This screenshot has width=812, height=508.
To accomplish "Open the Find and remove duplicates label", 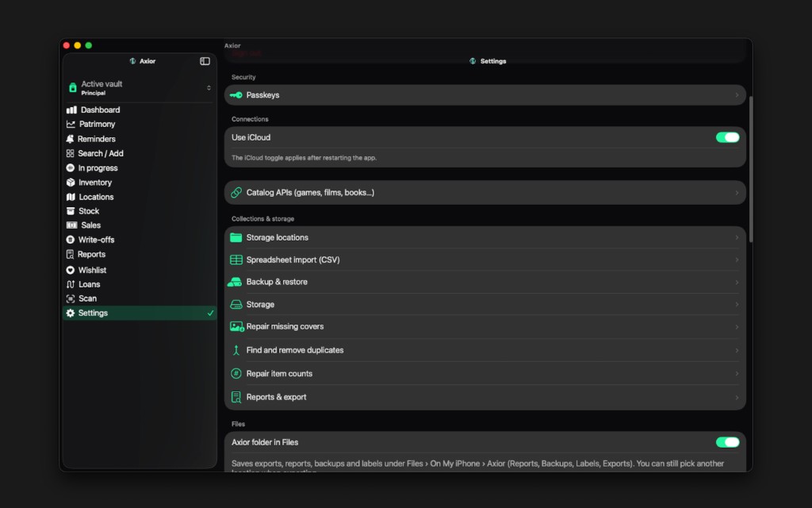I will coord(295,350).
